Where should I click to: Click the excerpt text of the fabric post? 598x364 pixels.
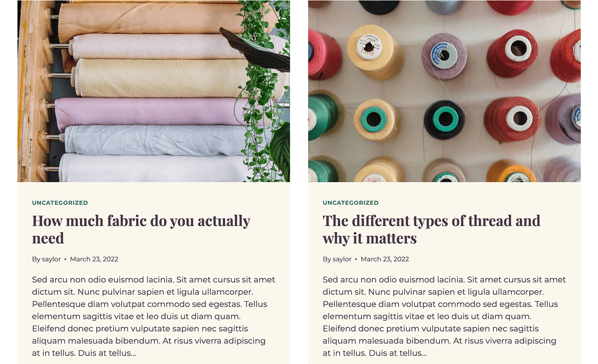point(153,316)
